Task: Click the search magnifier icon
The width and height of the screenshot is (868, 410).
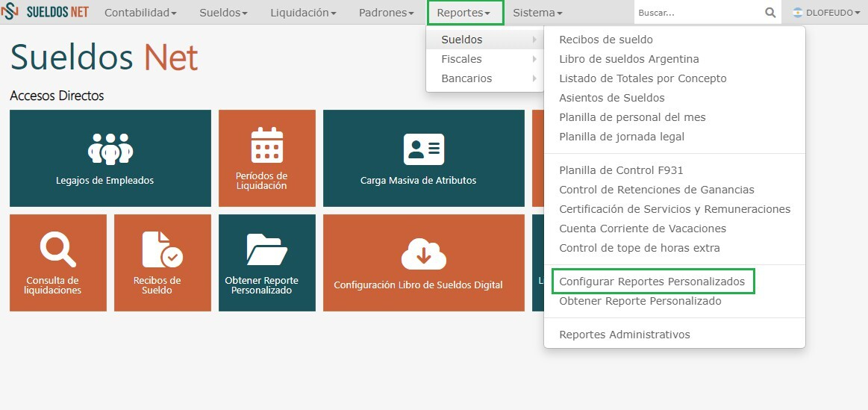Action: 770,13
